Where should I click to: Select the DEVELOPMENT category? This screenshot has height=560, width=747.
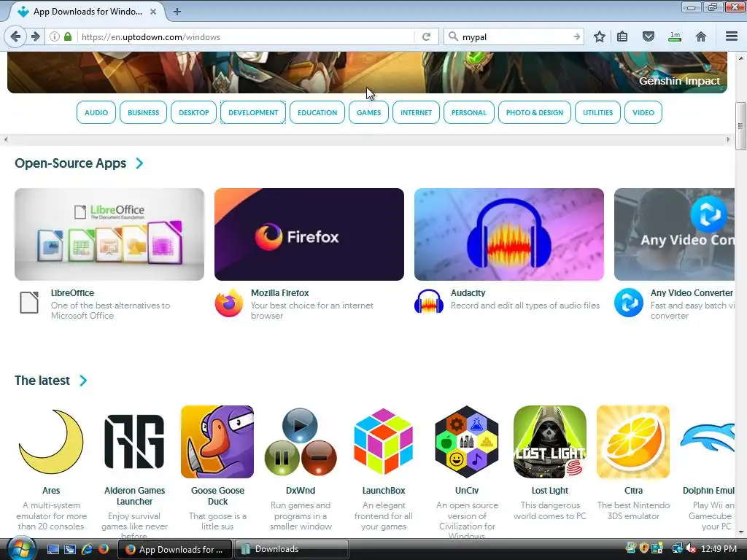[253, 112]
